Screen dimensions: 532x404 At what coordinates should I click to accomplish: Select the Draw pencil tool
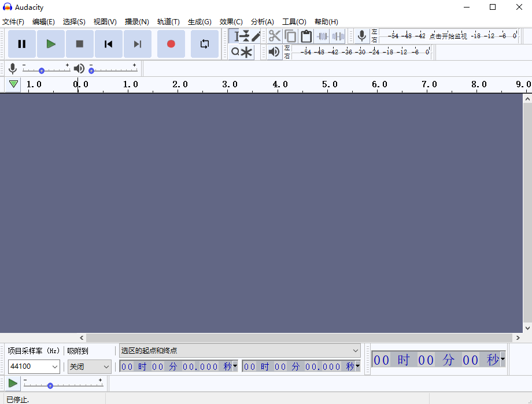pyautogui.click(x=256, y=36)
